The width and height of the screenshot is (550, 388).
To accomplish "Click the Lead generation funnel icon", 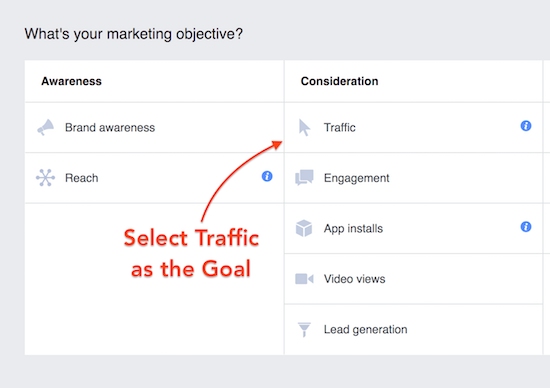I will click(304, 329).
